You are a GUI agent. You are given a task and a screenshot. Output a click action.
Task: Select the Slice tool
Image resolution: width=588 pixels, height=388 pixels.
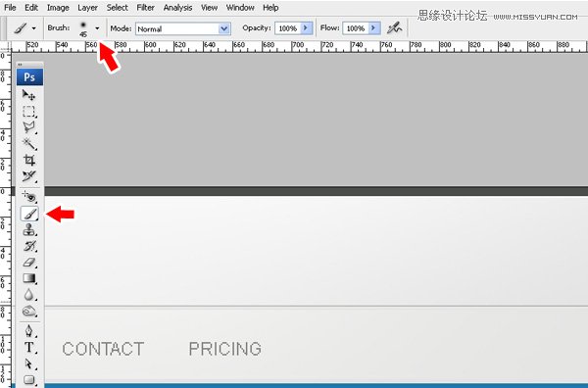(x=28, y=176)
